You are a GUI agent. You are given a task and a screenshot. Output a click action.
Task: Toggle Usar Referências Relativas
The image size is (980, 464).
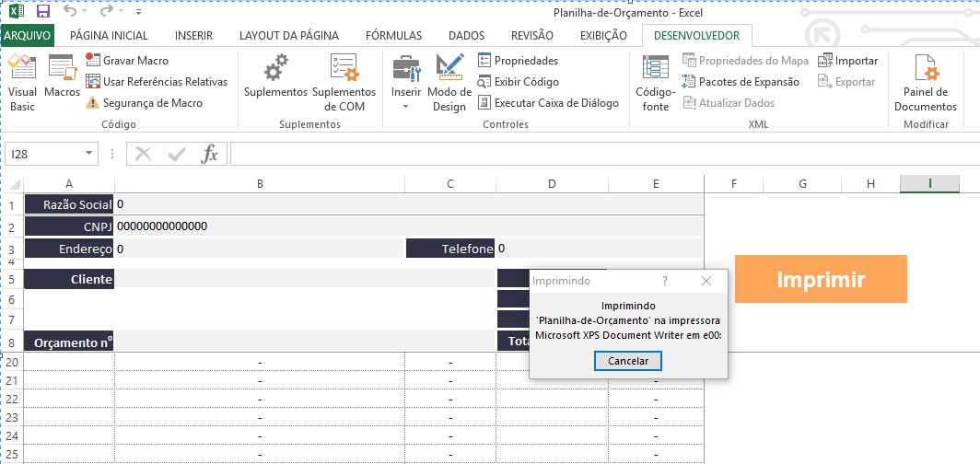(x=156, y=81)
